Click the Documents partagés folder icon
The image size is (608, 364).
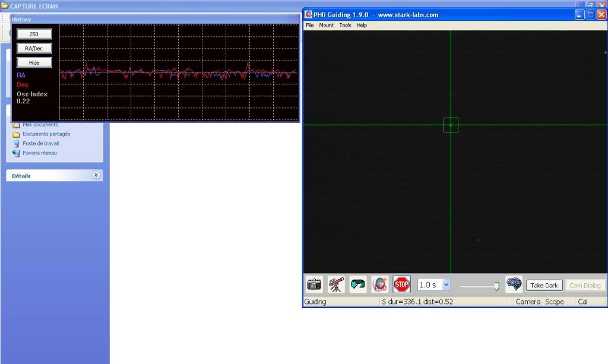coord(16,134)
